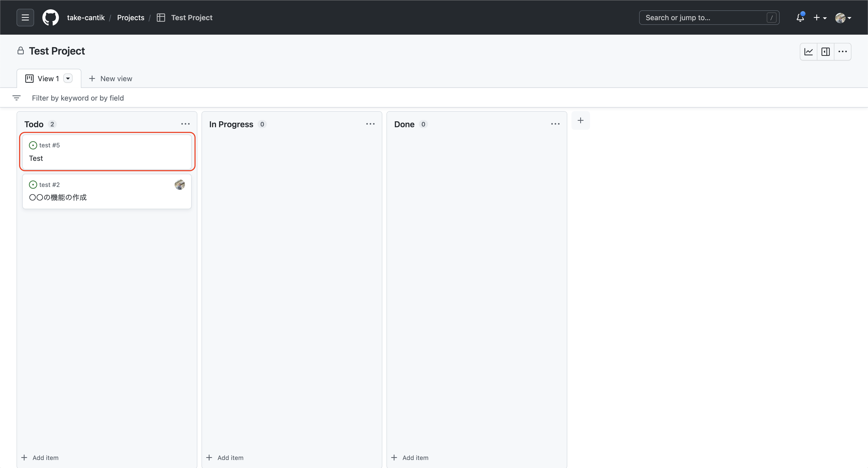Viewport: 868px width, 468px height.
Task: Open the notifications bell
Action: pos(800,18)
